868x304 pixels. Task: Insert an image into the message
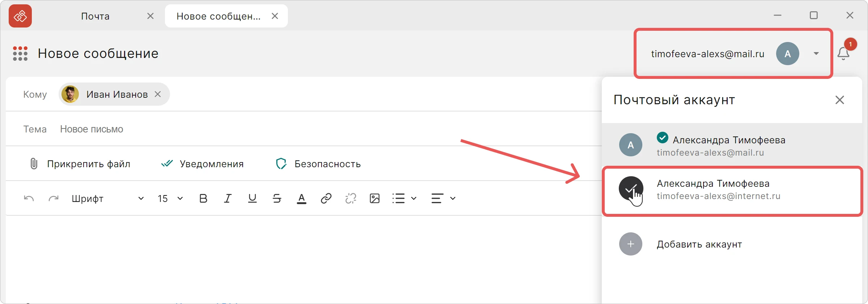(375, 198)
